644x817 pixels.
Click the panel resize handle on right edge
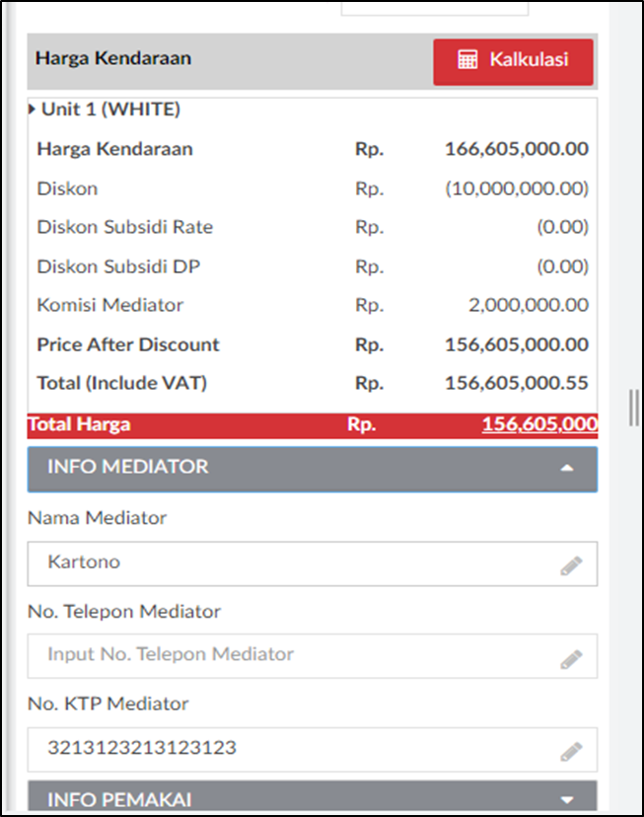[x=633, y=408]
